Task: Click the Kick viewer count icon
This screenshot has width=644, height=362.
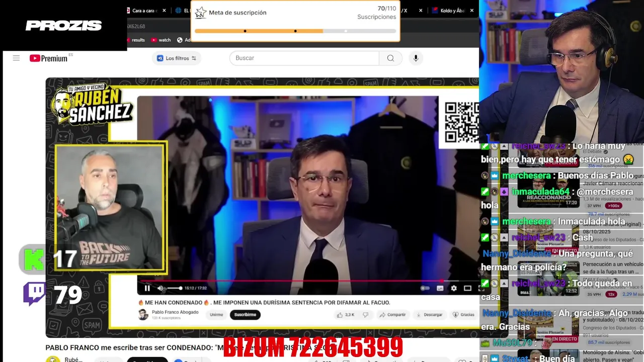Action: click(33, 259)
